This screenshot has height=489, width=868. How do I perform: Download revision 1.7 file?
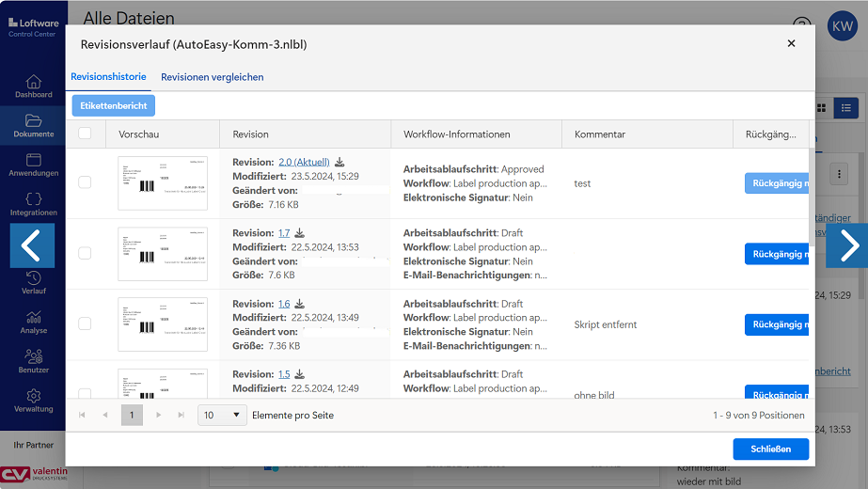[x=299, y=233]
